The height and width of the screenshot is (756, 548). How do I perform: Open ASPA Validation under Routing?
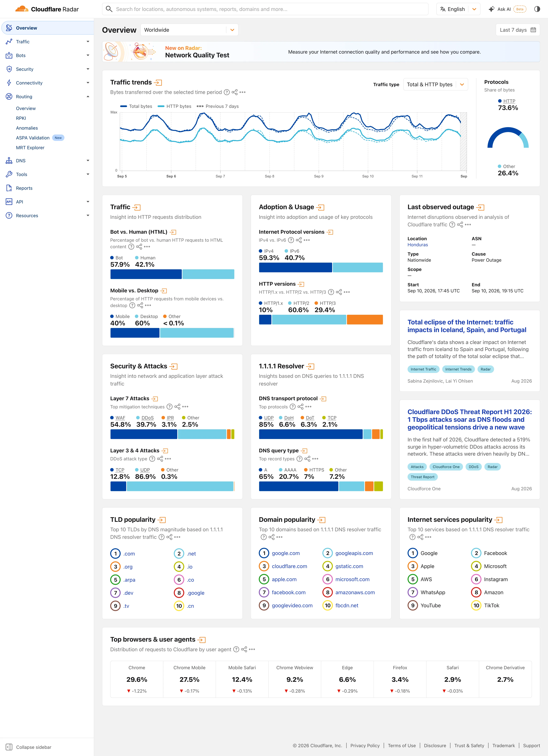[x=33, y=138]
